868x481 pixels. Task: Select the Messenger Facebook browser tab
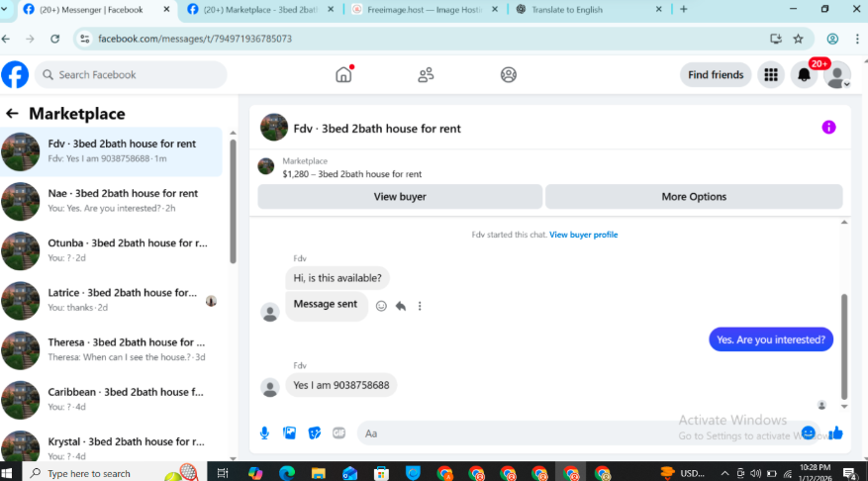(95, 10)
